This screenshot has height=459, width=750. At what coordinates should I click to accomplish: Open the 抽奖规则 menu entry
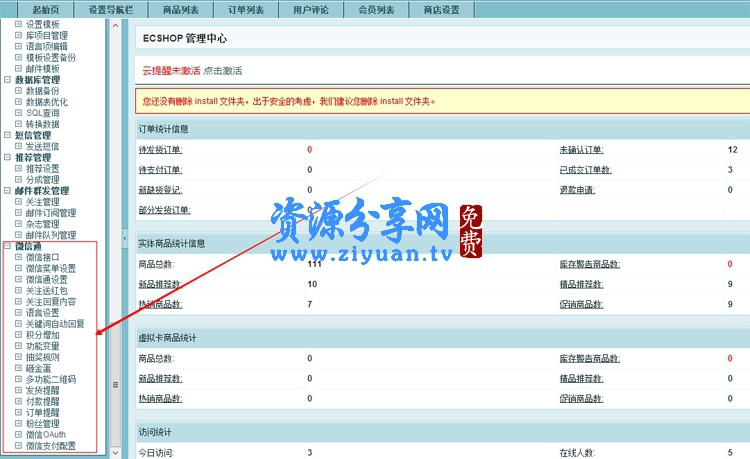coord(43,357)
